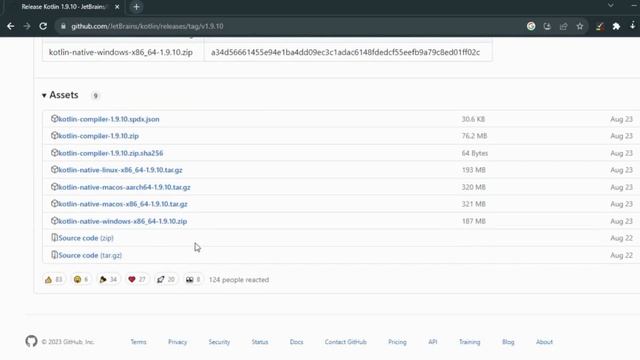
Task: Click file icon beside Source code (tar.gz)
Action: coord(54,255)
